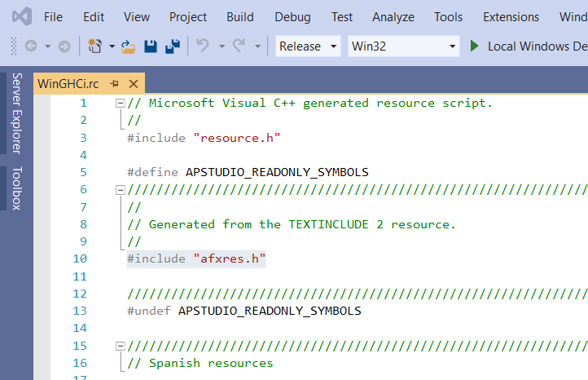
Task: Click the Visual Studio logo icon
Action: pos(21,16)
